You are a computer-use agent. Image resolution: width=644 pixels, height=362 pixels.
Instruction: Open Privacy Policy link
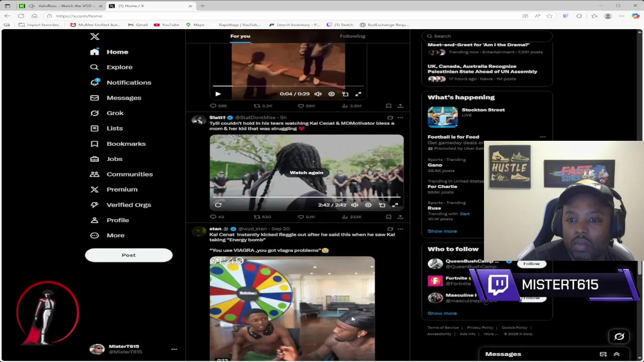click(x=480, y=328)
